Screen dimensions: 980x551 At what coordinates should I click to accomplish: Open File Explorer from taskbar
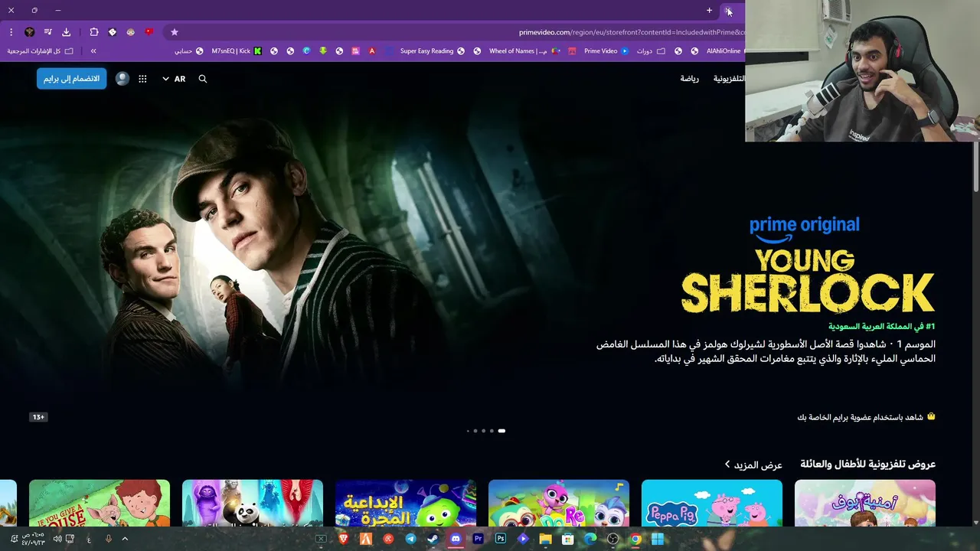[x=545, y=539]
